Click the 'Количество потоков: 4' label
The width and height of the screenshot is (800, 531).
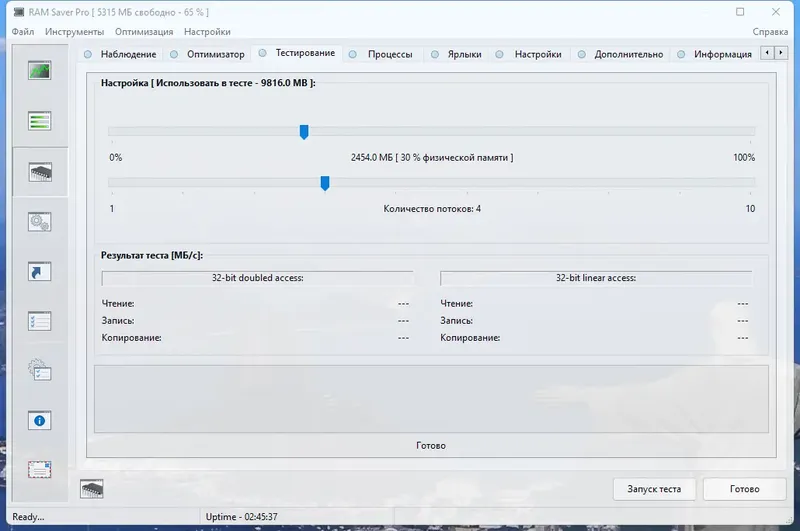tap(432, 209)
